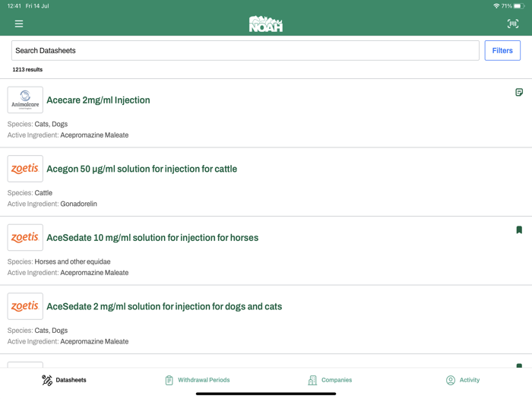Tap the battery indicator in status bar
This screenshot has height=399, width=532.
pyautogui.click(x=519, y=6)
